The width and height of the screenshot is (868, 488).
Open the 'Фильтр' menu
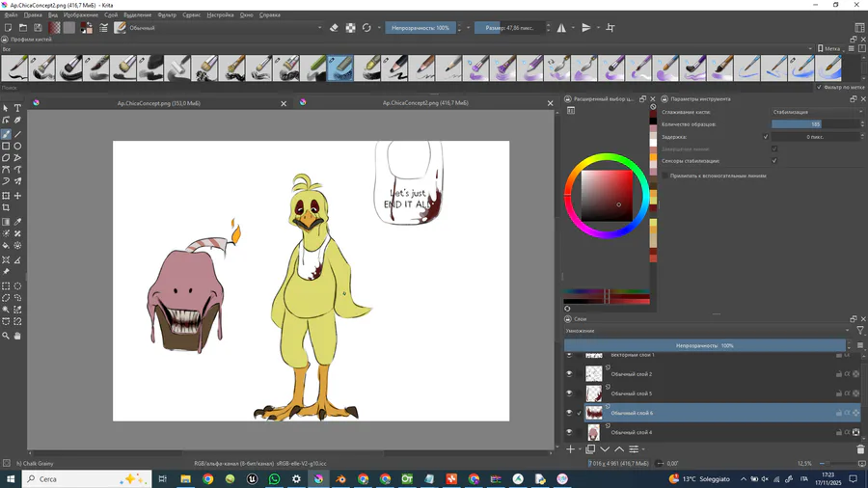[167, 15]
